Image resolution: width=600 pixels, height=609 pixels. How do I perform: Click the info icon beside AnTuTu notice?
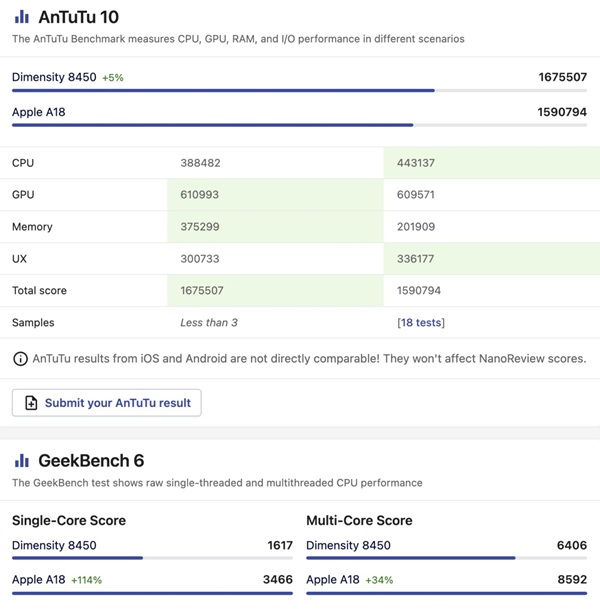coord(20,359)
